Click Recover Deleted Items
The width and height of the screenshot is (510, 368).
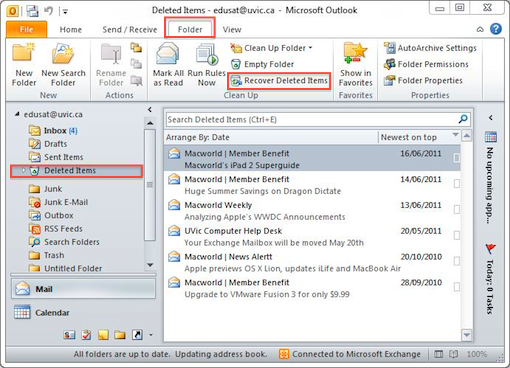279,81
